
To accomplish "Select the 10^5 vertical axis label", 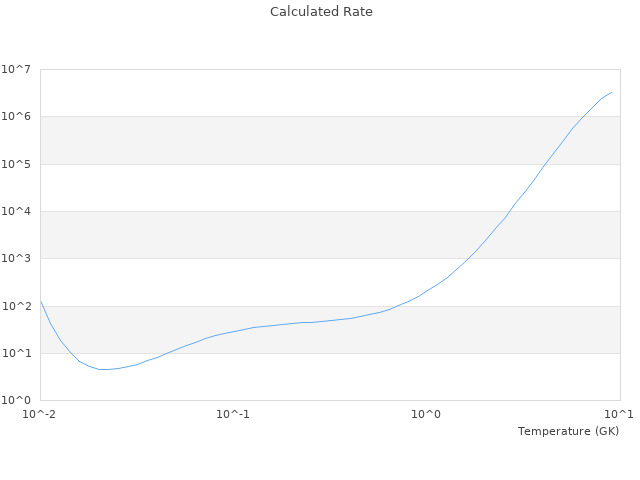I will (17, 164).
